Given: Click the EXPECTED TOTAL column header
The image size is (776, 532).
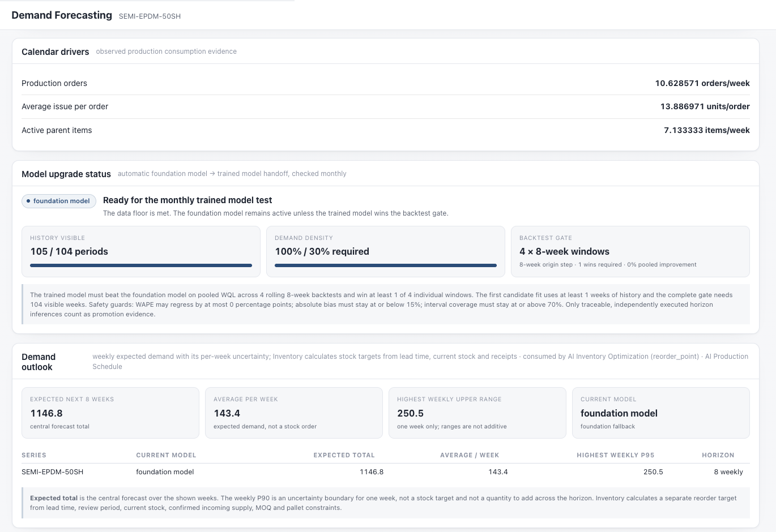Looking at the screenshot, I should pos(344,455).
